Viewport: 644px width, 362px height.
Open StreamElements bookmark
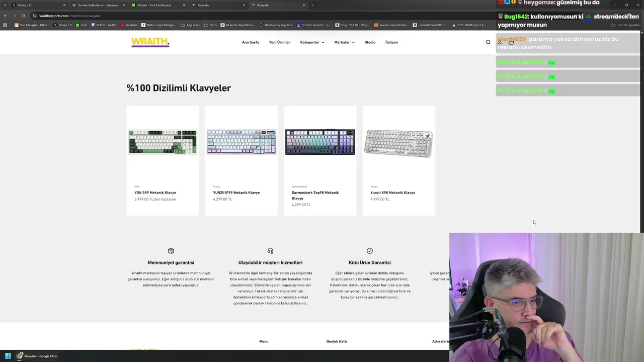pyautogui.click(x=313, y=25)
